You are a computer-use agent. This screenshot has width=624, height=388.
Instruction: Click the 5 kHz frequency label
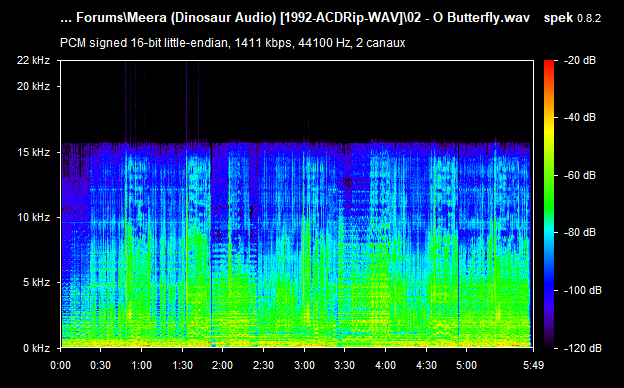click(36, 283)
